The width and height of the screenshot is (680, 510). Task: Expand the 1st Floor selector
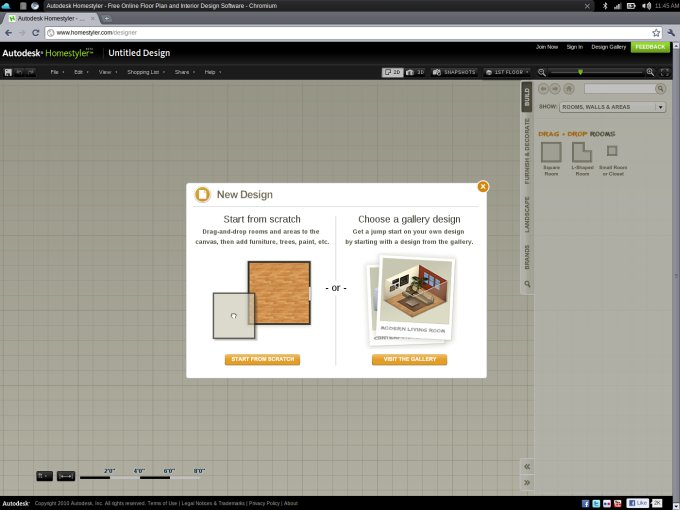click(x=507, y=72)
